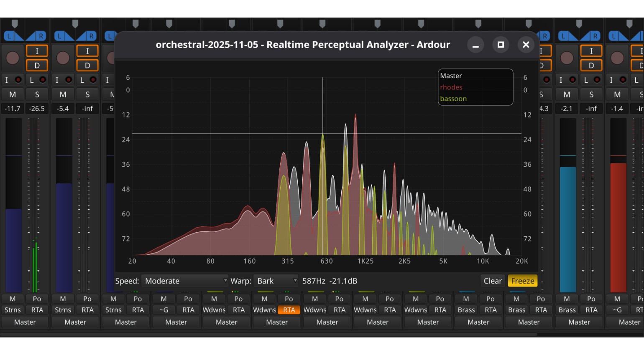Click the -11.7 gain field on the first strip
644x355 pixels.
[13, 109]
